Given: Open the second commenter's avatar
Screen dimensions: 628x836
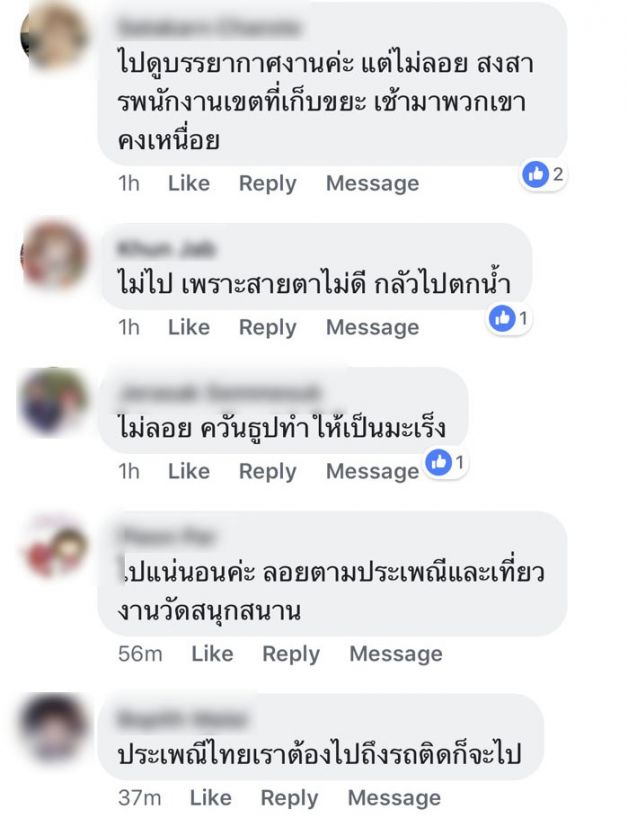Looking at the screenshot, I should 54,255.
